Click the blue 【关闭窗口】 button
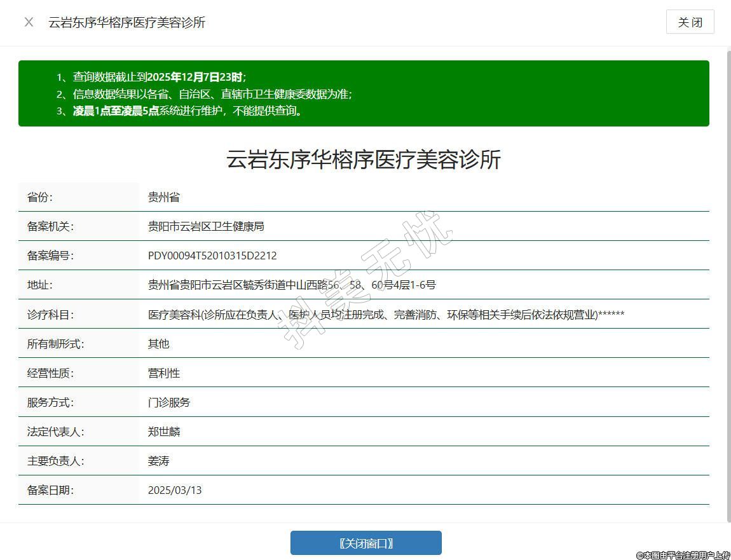 pos(365,543)
